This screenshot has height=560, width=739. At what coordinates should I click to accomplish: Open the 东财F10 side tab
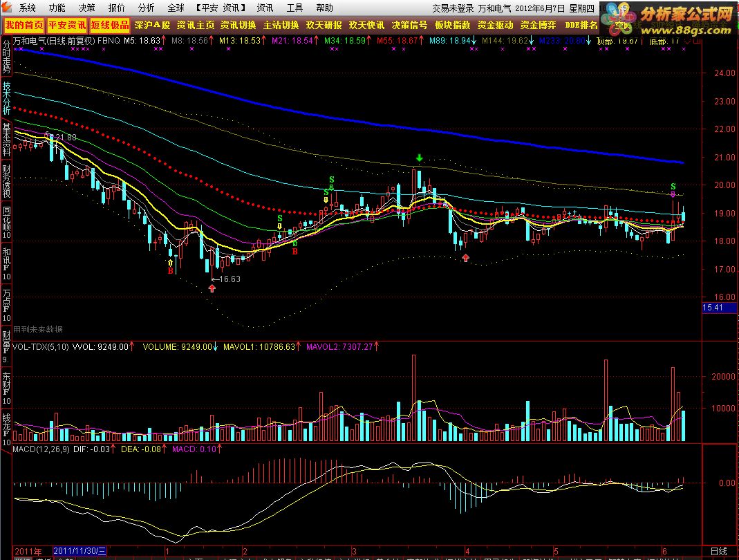coord(6,389)
